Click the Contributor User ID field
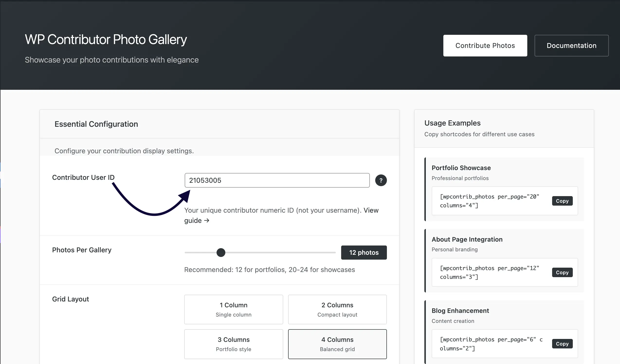This screenshot has height=364, width=620. 277,180
